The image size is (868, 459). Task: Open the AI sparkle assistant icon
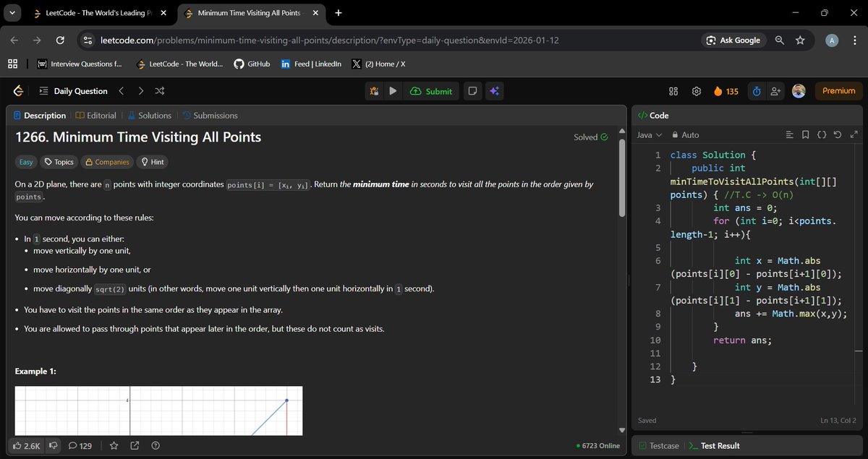(495, 91)
